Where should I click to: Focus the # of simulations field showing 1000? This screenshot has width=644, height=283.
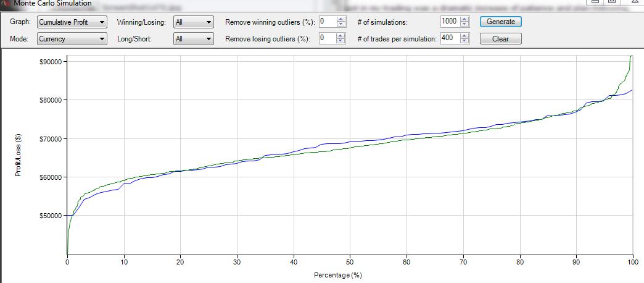point(450,22)
